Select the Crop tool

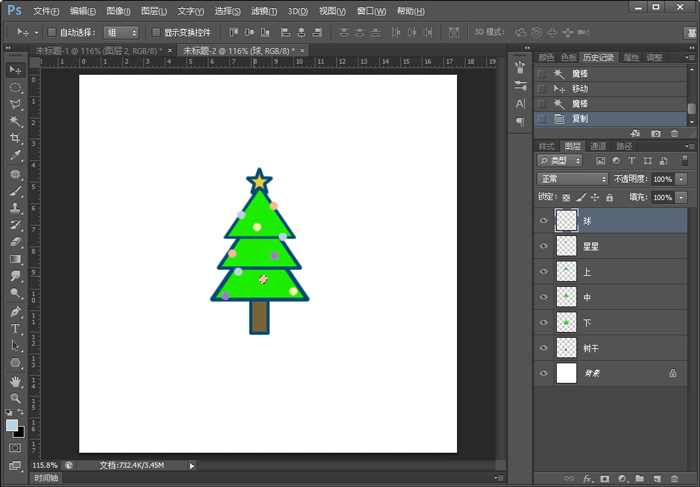pyautogui.click(x=15, y=138)
